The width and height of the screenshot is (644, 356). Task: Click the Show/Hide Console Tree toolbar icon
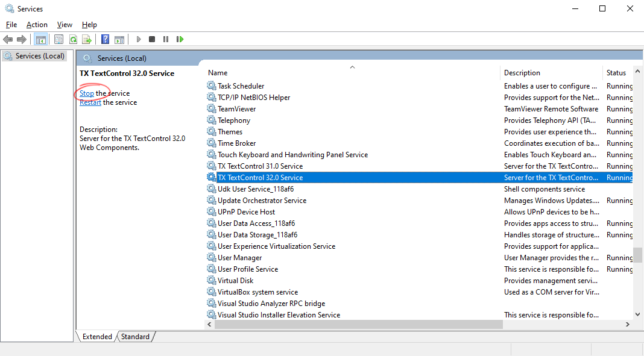[x=41, y=40]
